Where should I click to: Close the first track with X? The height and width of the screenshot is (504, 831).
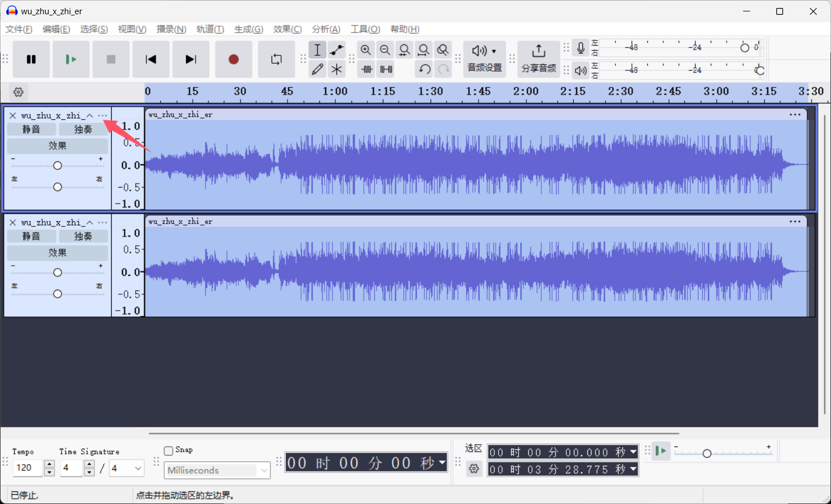(13, 115)
